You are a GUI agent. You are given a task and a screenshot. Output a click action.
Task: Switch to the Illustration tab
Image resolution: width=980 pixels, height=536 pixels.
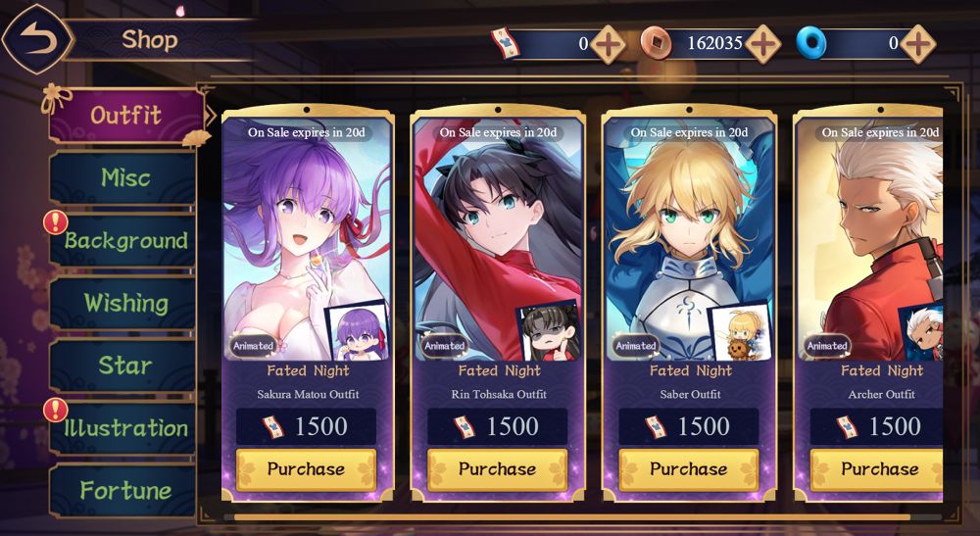(123, 428)
